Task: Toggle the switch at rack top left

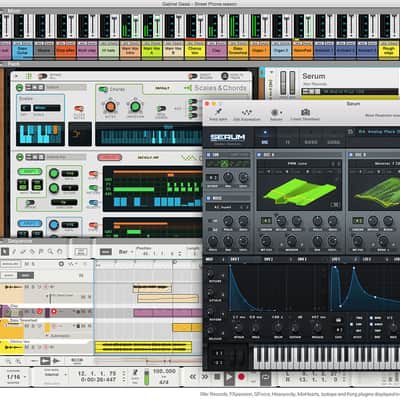Action: click(x=42, y=76)
